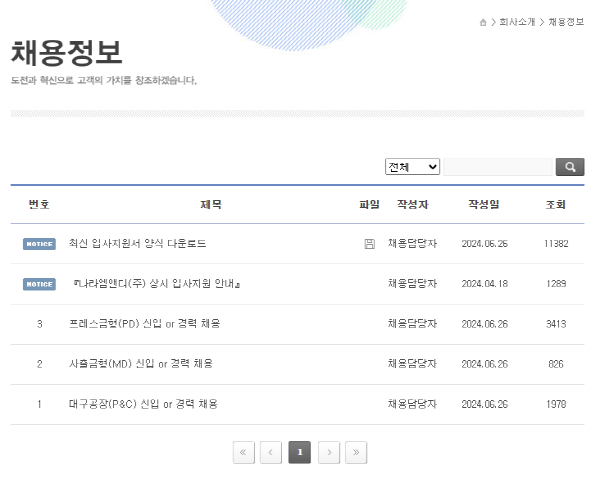Click the 조회 column header
Viewport: 600px width, 477px height.
pyautogui.click(x=555, y=204)
